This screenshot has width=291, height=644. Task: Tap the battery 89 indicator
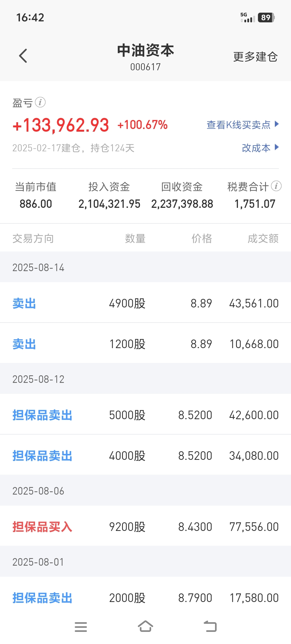tap(266, 17)
